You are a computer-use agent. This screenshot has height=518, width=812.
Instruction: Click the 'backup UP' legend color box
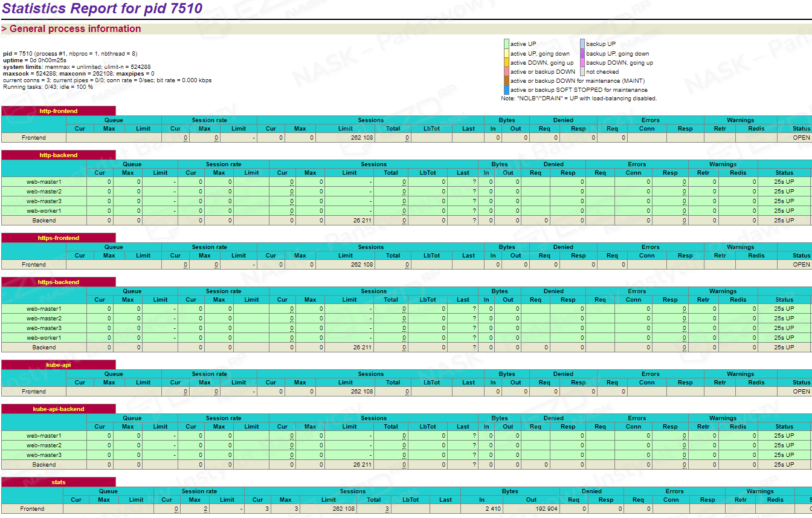582,44
